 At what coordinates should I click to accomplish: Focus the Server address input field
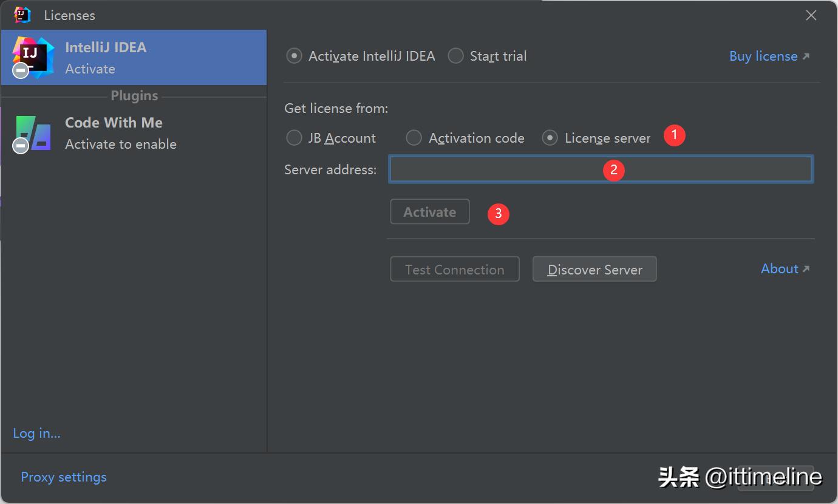pos(601,169)
